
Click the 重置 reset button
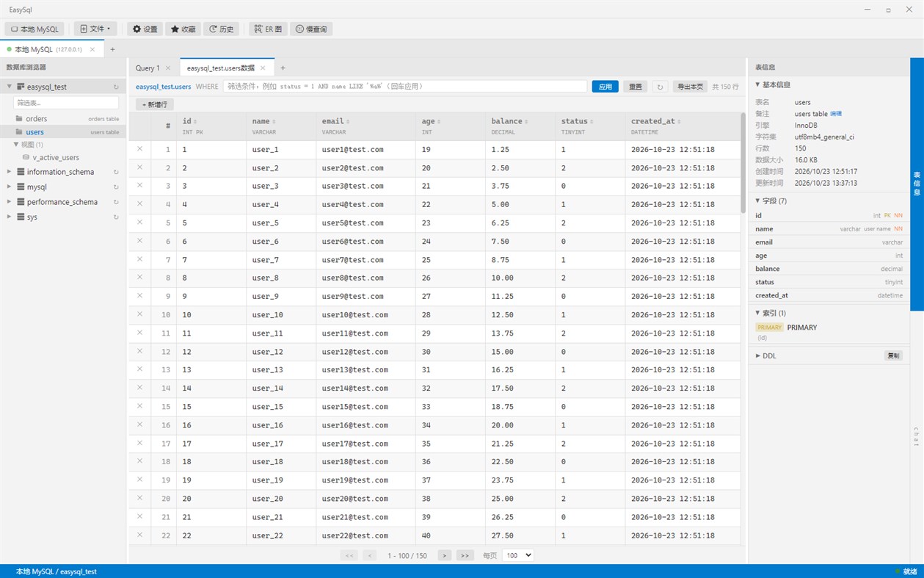tap(636, 87)
